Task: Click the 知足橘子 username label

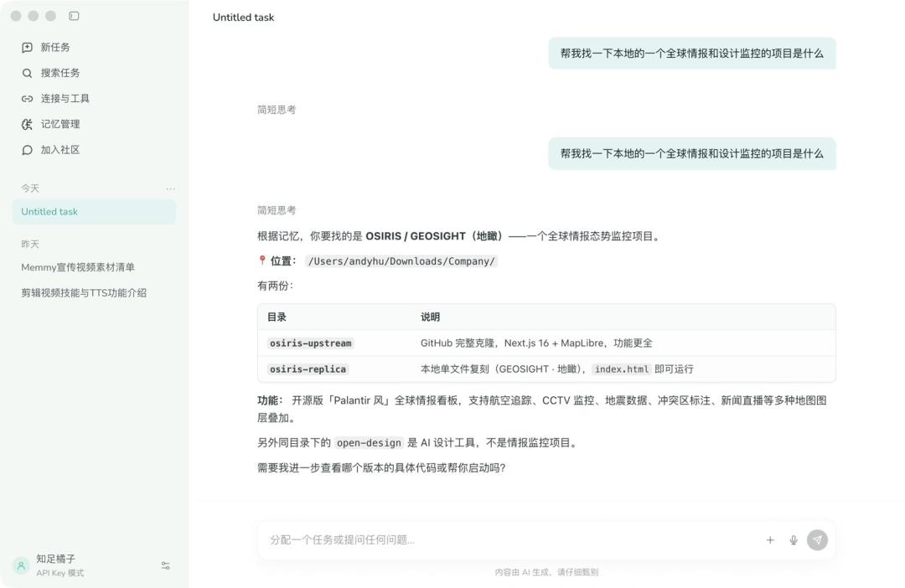Action: tap(55, 560)
